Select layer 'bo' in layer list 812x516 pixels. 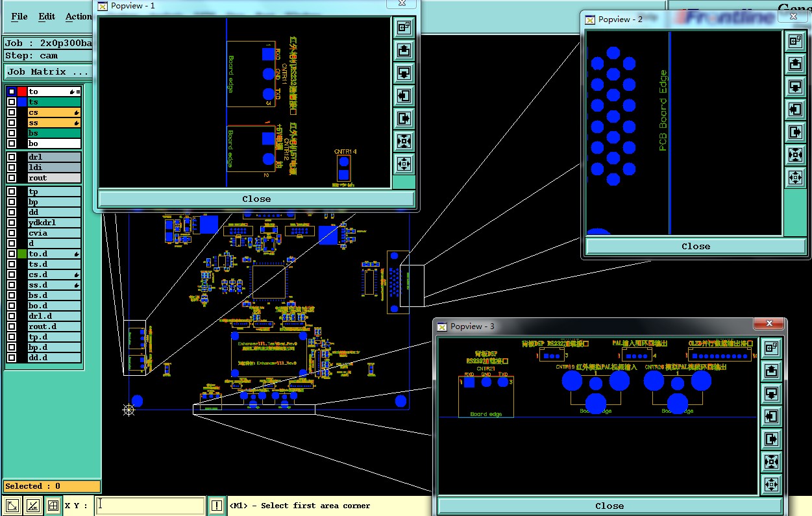tap(54, 143)
